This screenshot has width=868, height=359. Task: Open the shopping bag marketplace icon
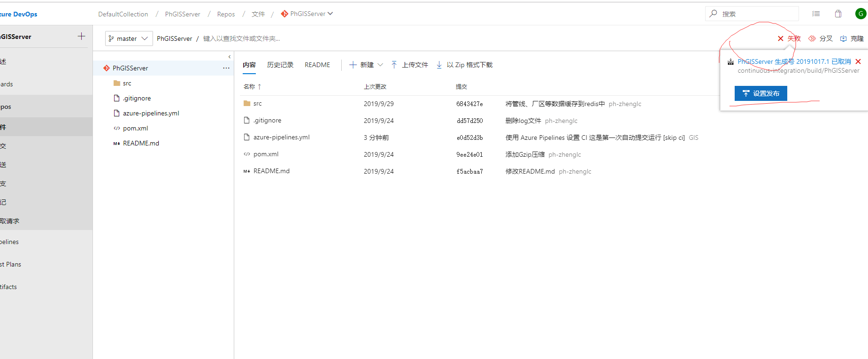(x=838, y=14)
